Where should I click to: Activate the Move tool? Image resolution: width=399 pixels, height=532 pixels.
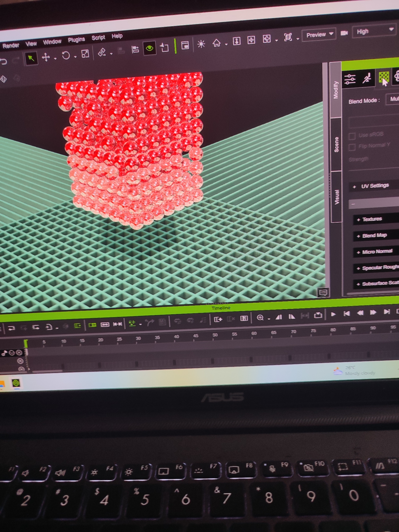click(x=46, y=57)
